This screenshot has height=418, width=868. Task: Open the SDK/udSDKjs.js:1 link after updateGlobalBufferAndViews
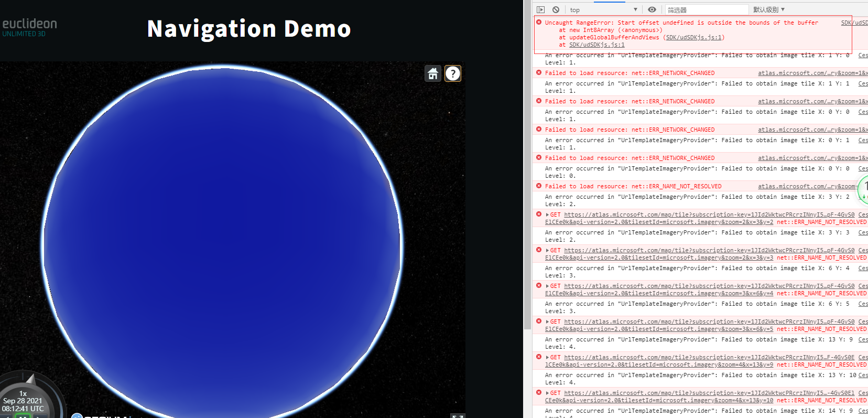click(695, 37)
